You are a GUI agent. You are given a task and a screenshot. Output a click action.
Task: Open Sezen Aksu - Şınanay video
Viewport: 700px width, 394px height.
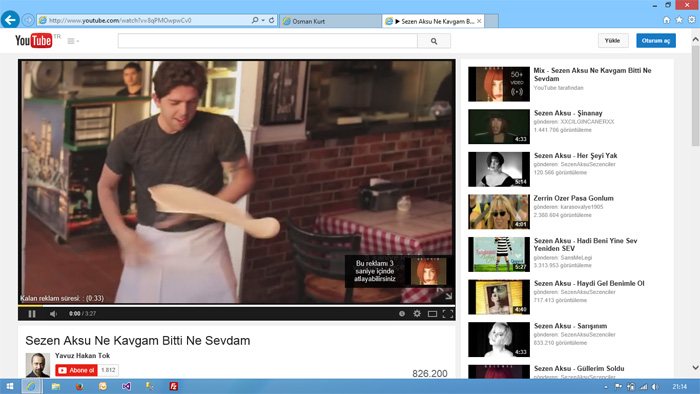pyautogui.click(x=568, y=113)
